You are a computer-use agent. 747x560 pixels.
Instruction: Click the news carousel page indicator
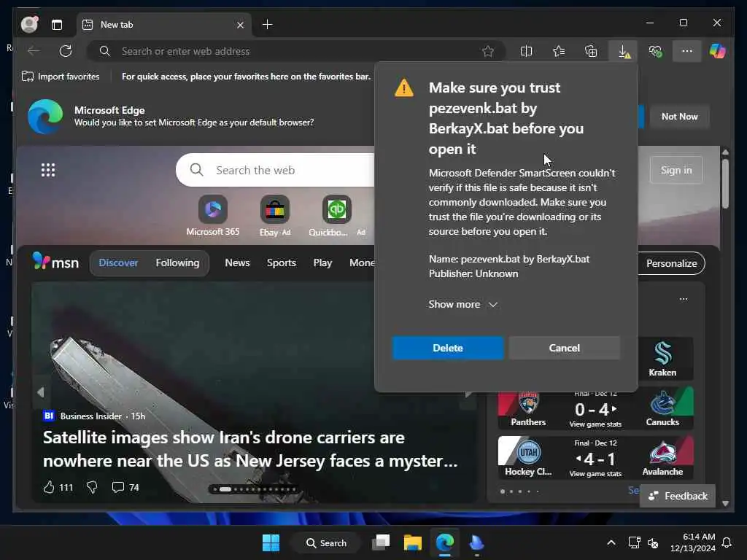[255, 489]
